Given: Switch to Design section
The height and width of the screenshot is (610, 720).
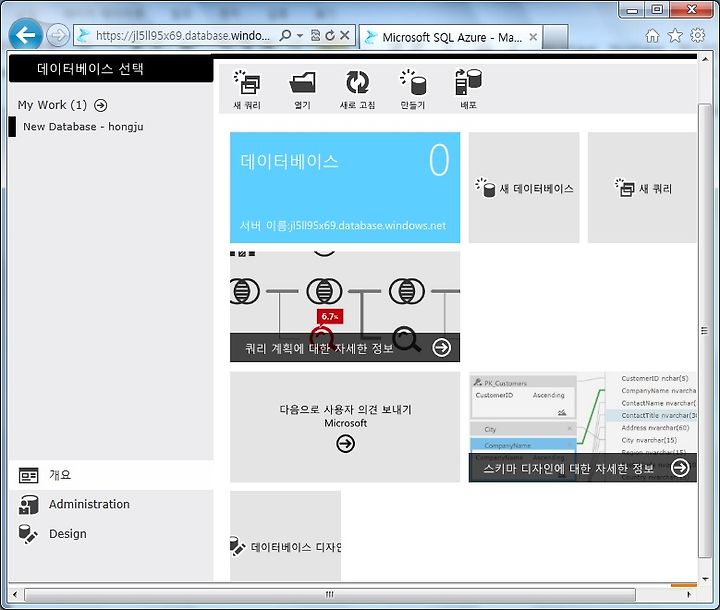Looking at the screenshot, I should tap(111, 534).
